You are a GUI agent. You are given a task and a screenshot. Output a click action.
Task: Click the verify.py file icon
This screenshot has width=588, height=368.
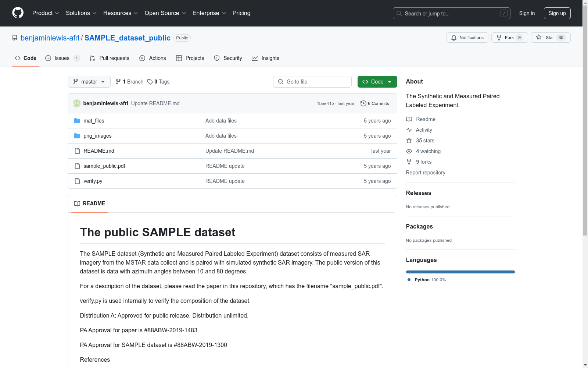tap(77, 181)
